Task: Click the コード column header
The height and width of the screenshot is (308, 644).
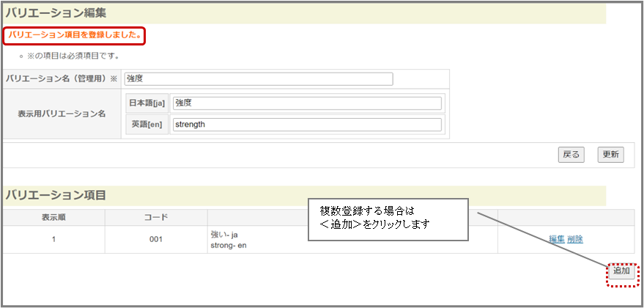Action: click(x=155, y=217)
